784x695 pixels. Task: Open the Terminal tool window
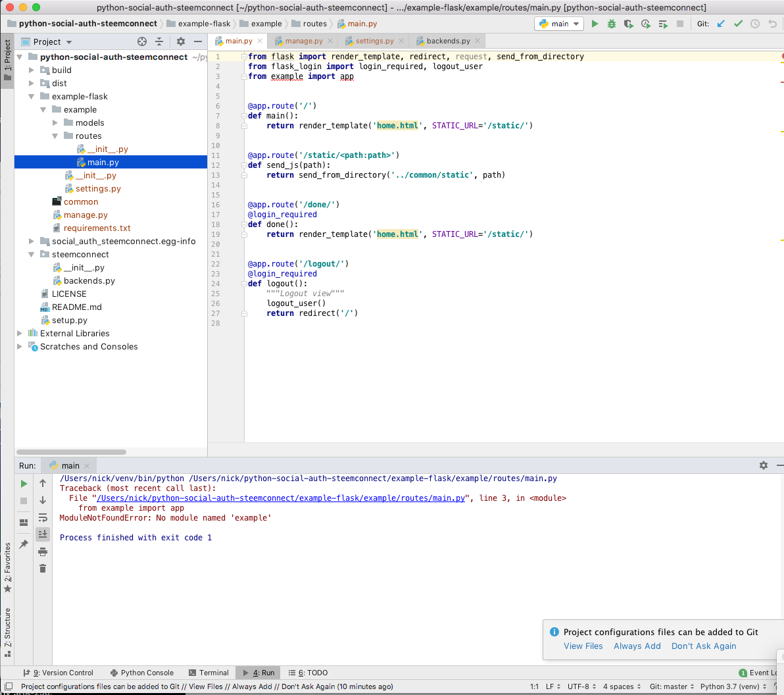click(208, 673)
